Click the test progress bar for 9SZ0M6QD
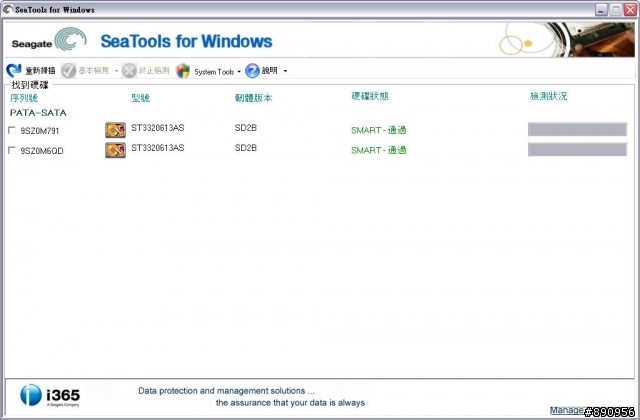The width and height of the screenshot is (640, 420). tap(578, 149)
